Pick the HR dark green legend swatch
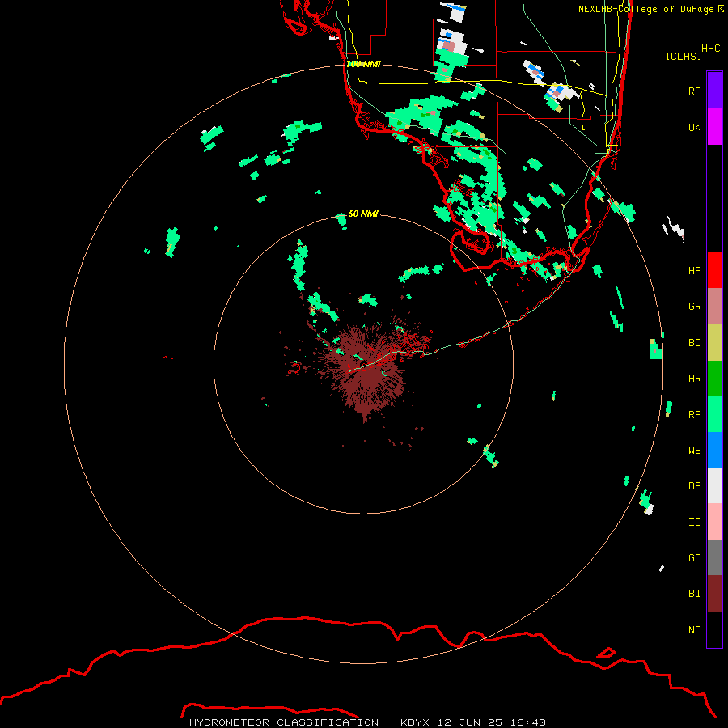 coord(714,379)
